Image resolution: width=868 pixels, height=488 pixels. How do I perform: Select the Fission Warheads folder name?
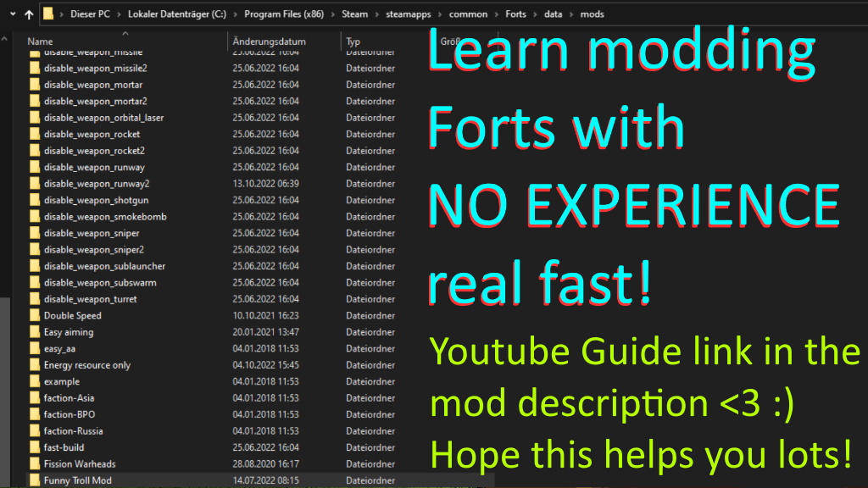point(80,464)
